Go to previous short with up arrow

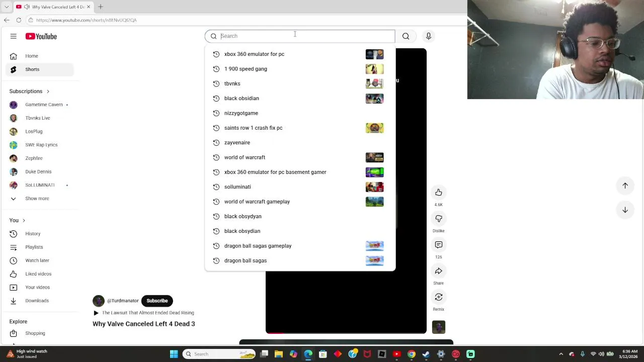click(625, 186)
